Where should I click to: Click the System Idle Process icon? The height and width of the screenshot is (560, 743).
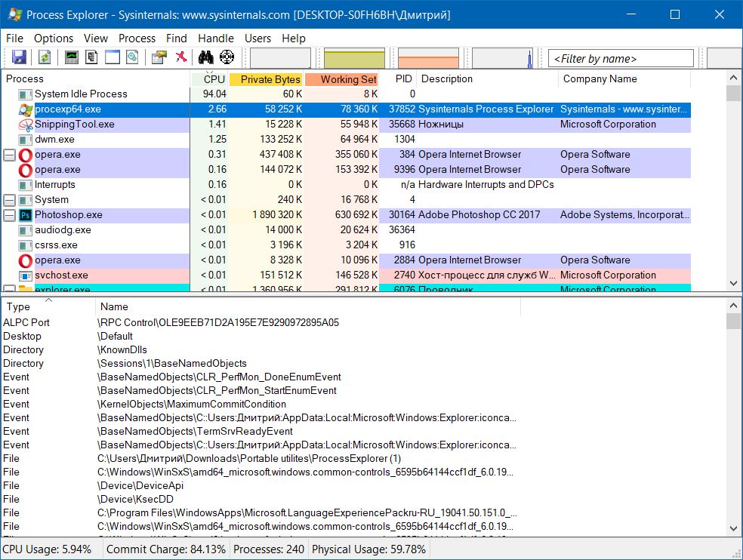[25, 94]
